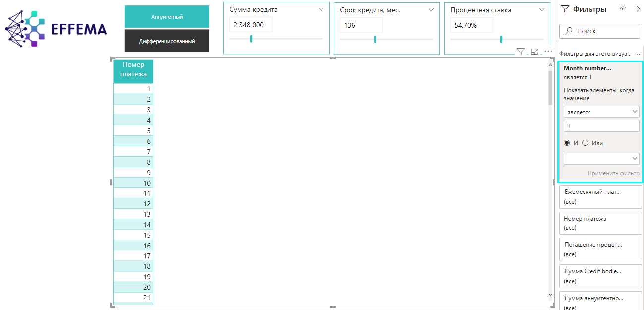The height and width of the screenshot is (310, 644).
Task: Click the Сумма кредита slider handle
Action: (x=251, y=39)
